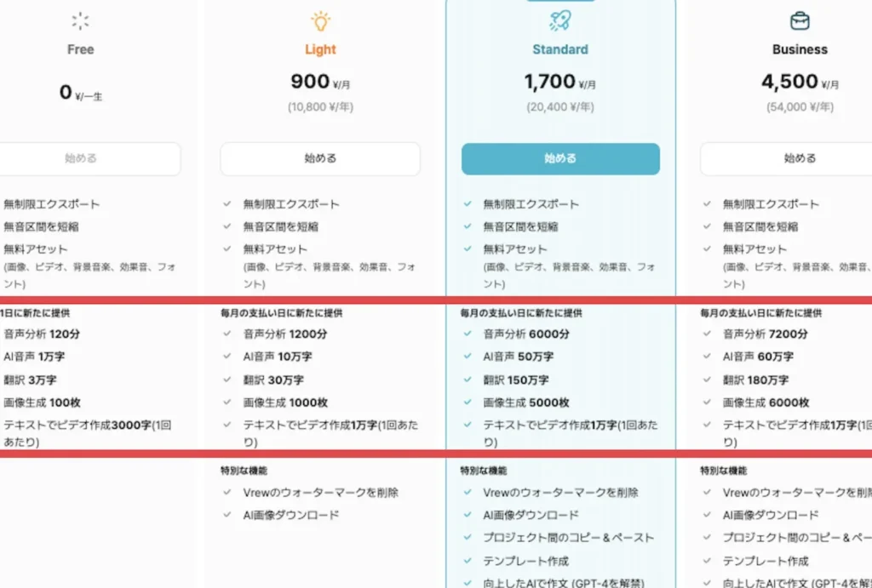Click the Light plan lightbulb icon

click(320, 20)
